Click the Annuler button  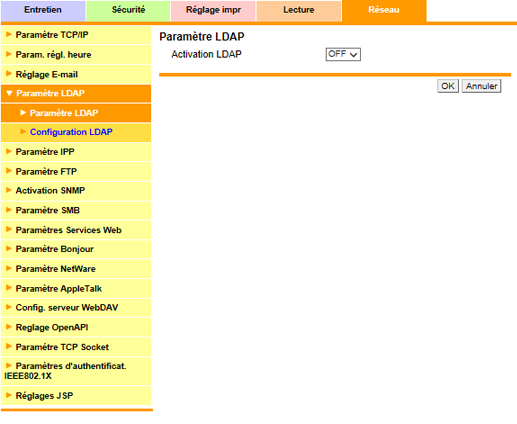point(481,86)
